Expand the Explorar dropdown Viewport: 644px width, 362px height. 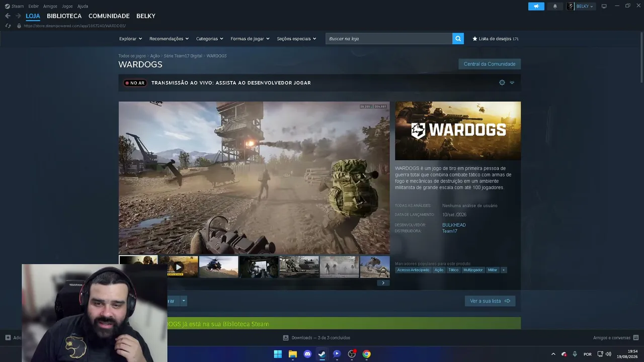(130, 39)
